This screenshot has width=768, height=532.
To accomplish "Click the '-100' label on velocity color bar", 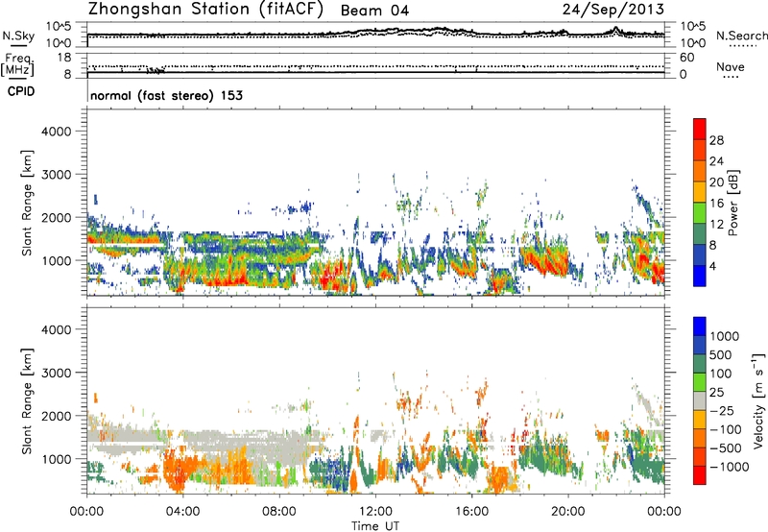I will pyautogui.click(x=725, y=429).
